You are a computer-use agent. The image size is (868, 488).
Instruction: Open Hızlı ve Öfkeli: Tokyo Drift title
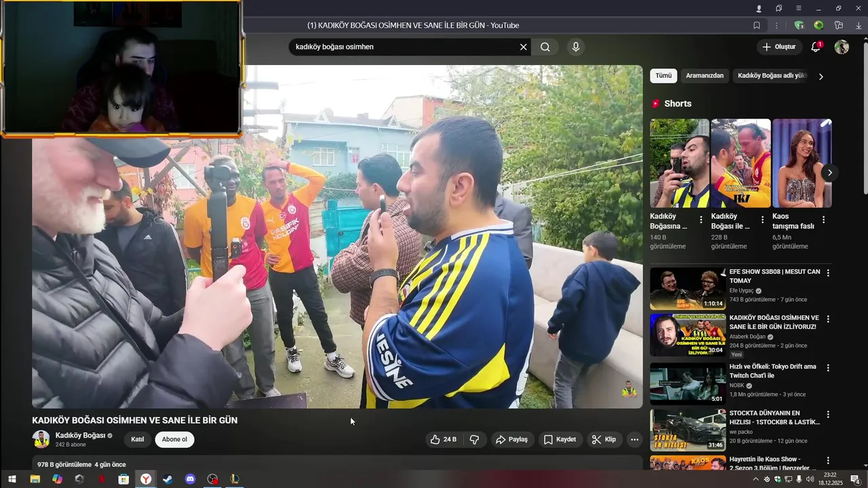pos(773,371)
